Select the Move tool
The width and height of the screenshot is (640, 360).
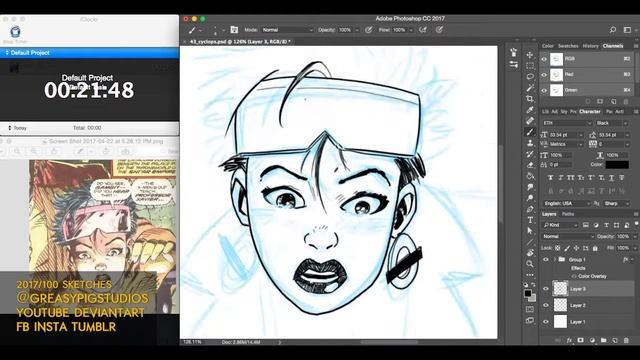pyautogui.click(x=530, y=55)
